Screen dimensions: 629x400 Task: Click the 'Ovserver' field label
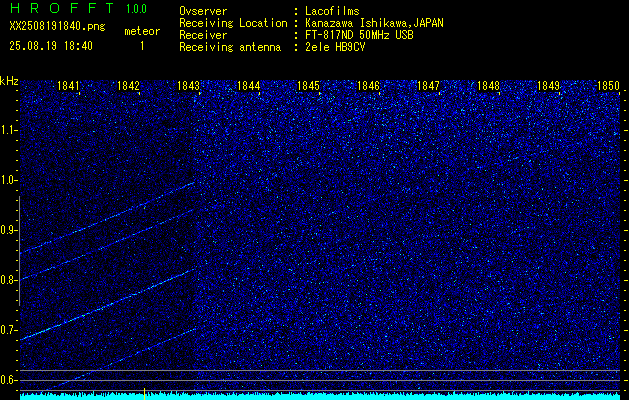(203, 11)
